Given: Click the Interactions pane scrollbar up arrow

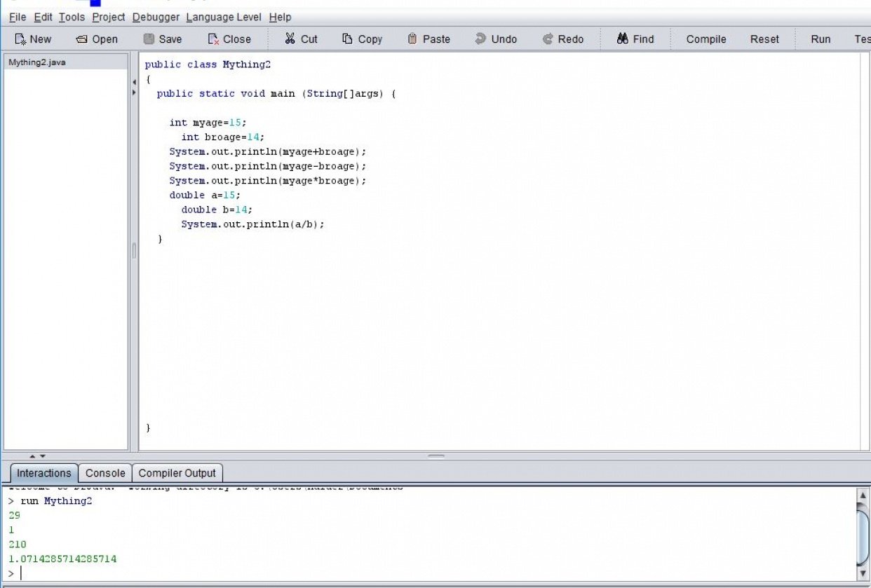Looking at the screenshot, I should pyautogui.click(x=863, y=495).
